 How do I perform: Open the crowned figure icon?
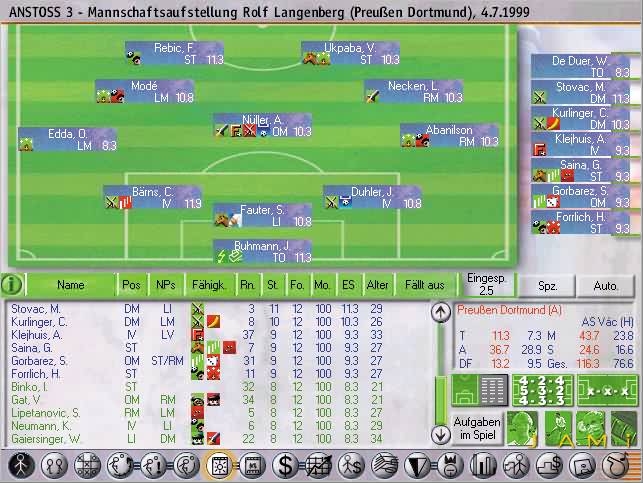(x=450, y=465)
